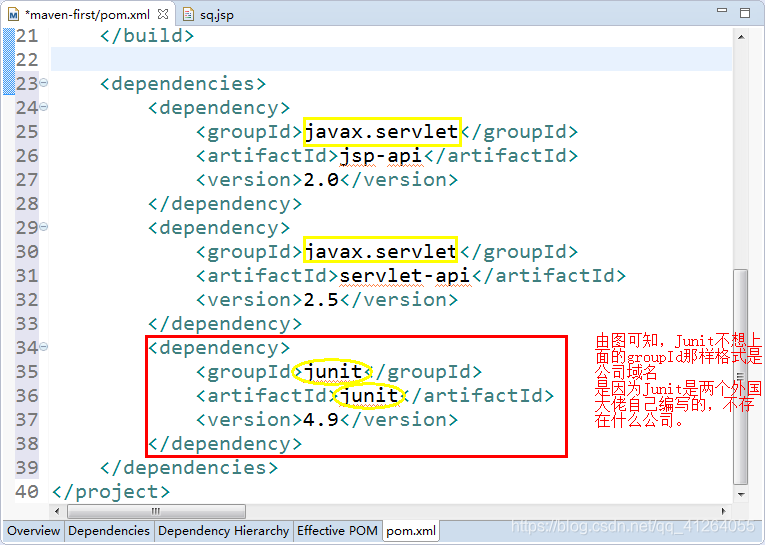The width and height of the screenshot is (765, 545).
Task: Collapse the dependencies block at line 23
Action: tap(43, 82)
